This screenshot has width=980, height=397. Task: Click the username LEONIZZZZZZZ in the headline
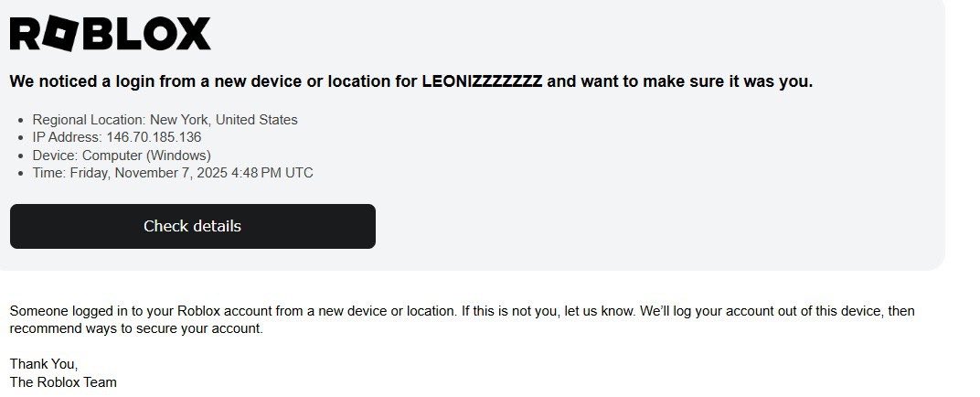pos(482,81)
